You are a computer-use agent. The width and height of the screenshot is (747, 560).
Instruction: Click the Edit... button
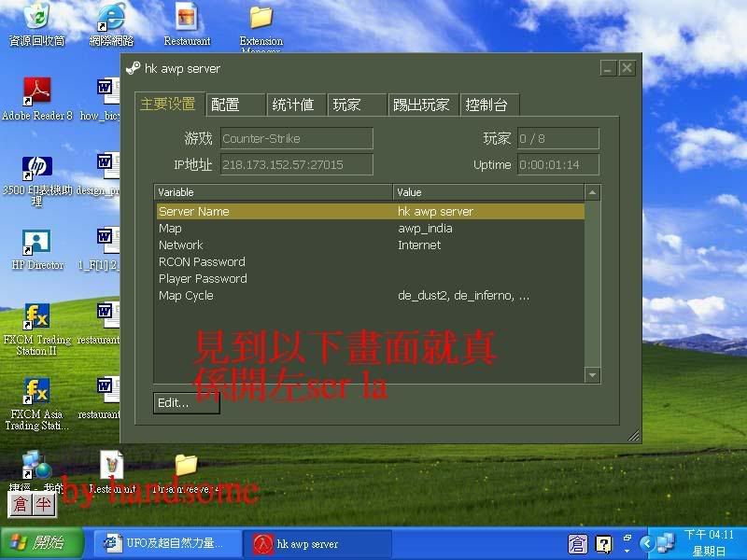point(186,403)
